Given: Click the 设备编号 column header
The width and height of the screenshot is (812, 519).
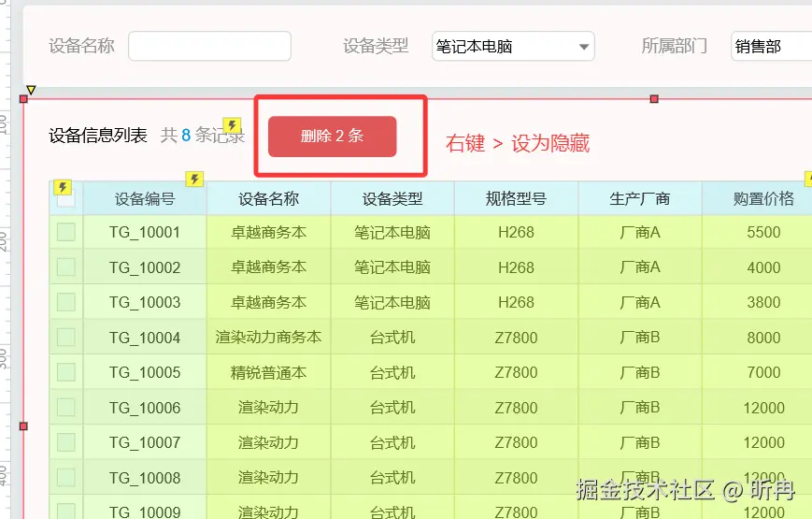Looking at the screenshot, I should pos(145,198).
